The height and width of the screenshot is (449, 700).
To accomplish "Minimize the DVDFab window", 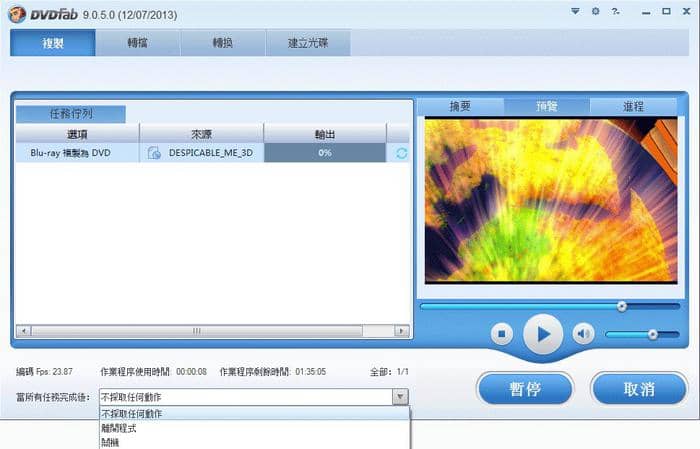I will pos(646,12).
